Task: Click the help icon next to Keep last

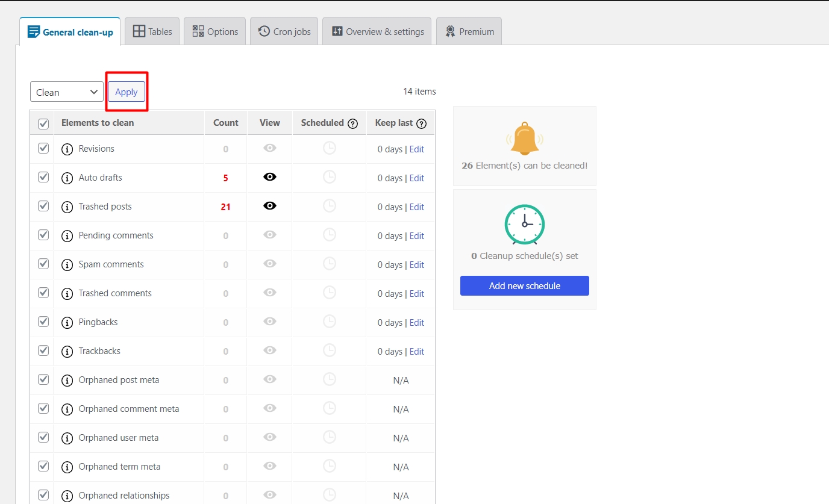Action: pos(422,123)
